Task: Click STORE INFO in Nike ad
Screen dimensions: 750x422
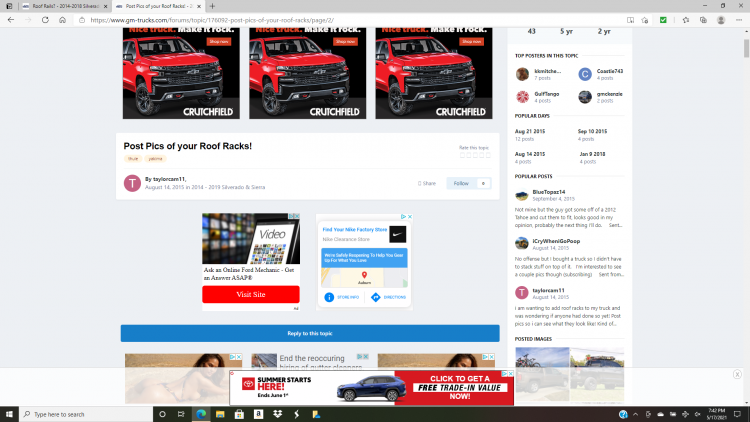Action: 342,297
